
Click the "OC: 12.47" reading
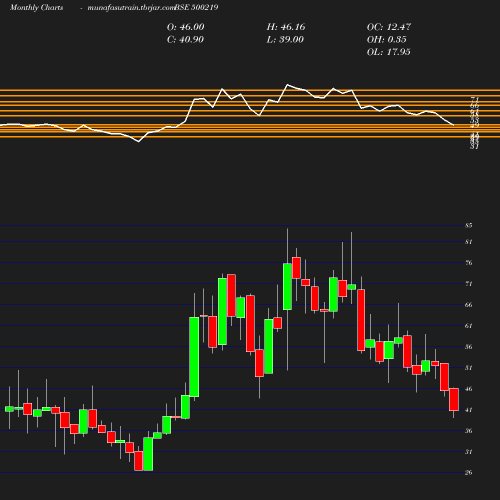389,27
